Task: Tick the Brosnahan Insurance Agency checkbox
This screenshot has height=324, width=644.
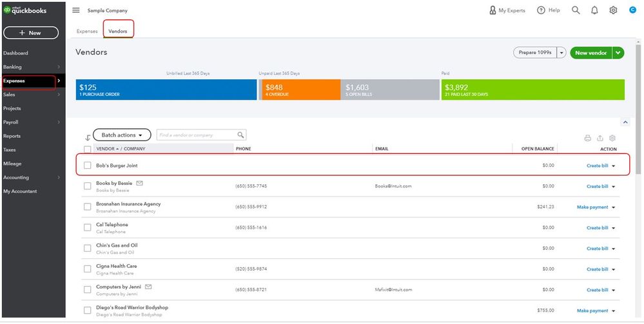Action: (x=87, y=207)
